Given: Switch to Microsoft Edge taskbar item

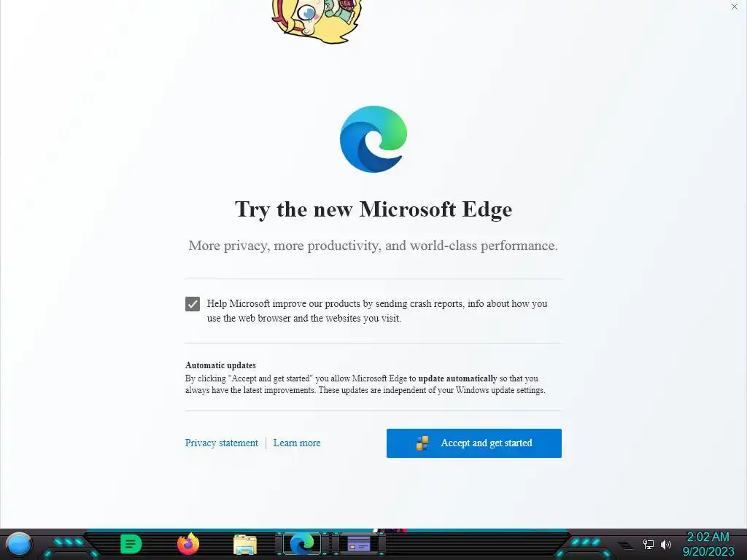Looking at the screenshot, I should (302, 544).
